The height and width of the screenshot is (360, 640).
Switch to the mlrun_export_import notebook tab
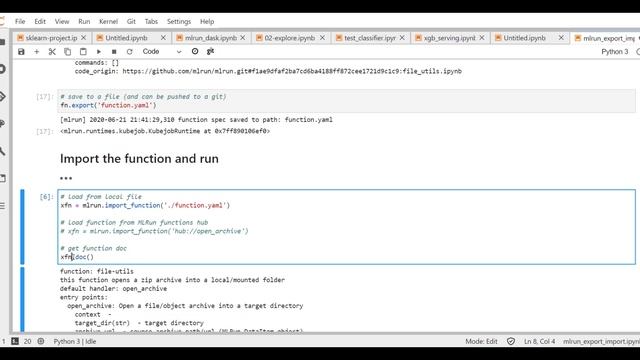(606, 38)
